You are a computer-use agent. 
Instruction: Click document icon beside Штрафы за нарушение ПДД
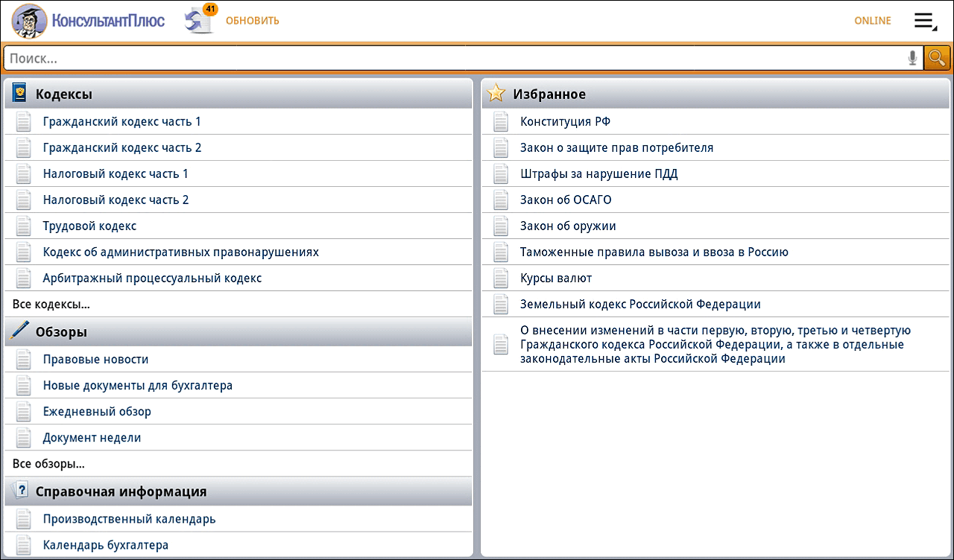501,174
